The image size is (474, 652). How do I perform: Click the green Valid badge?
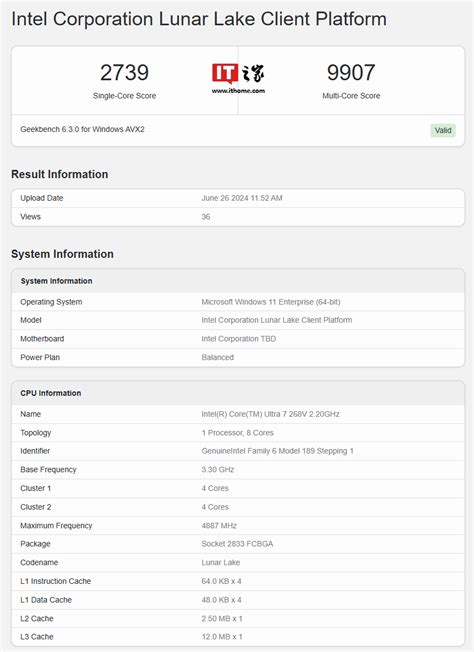(443, 130)
